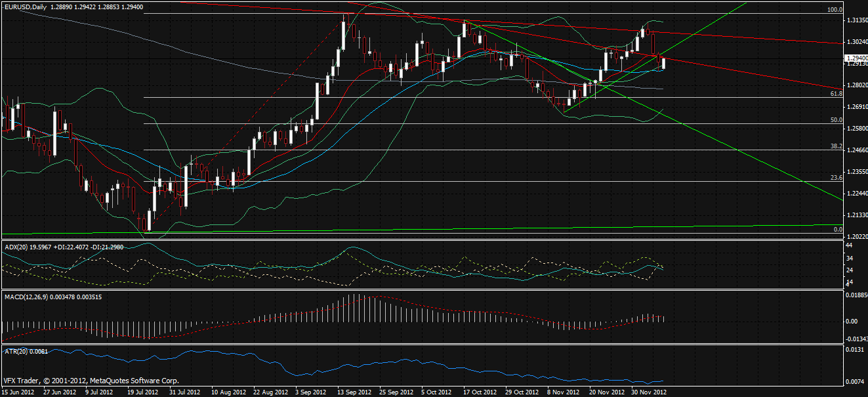This screenshot has width=868, height=397.
Task: Select the 1.20220 price axis label
Action: click(x=855, y=236)
